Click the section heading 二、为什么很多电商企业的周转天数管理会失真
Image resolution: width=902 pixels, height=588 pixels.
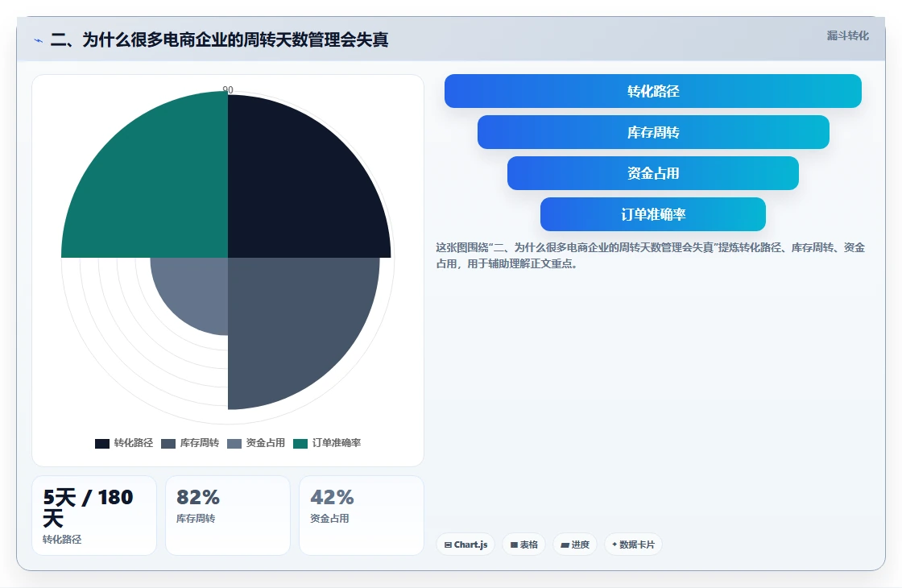click(x=219, y=39)
